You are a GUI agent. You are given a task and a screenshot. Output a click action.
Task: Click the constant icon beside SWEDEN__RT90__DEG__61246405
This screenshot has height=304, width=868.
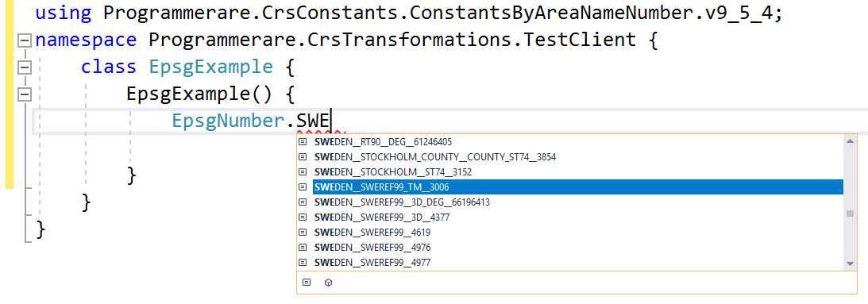(303, 142)
